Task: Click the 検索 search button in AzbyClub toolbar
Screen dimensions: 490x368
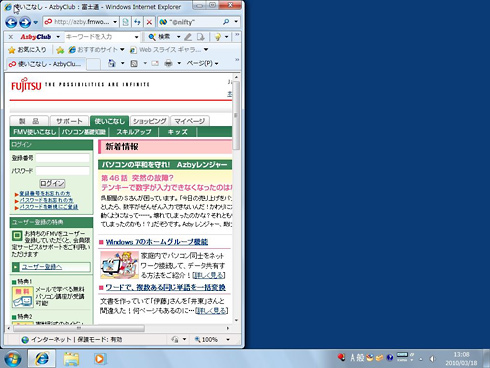Action: tap(160, 37)
